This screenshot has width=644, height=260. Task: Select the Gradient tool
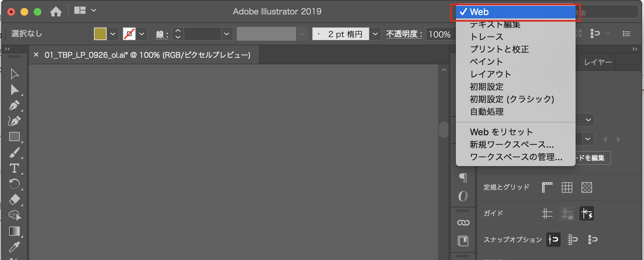pos(14,231)
